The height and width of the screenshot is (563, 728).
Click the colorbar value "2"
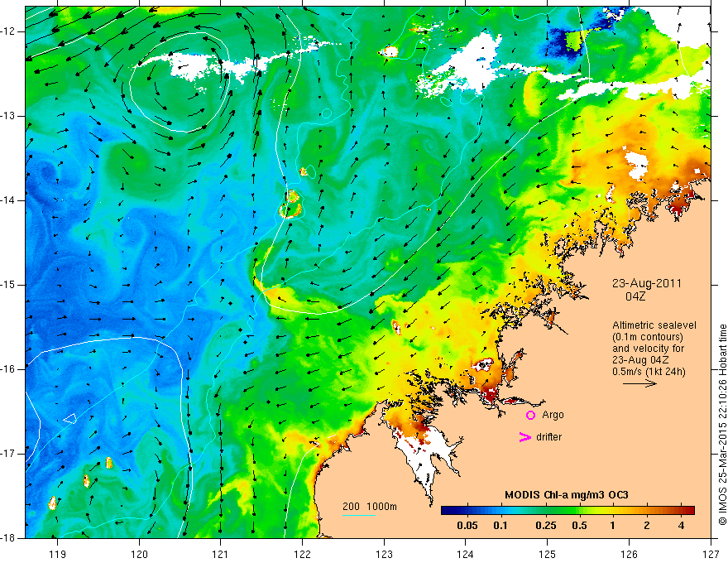click(x=647, y=526)
